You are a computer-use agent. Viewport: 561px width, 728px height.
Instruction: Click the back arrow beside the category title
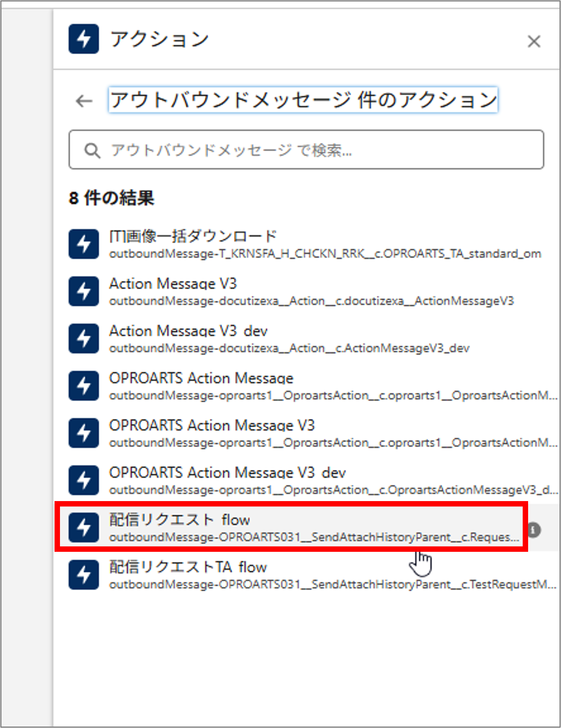pyautogui.click(x=84, y=101)
